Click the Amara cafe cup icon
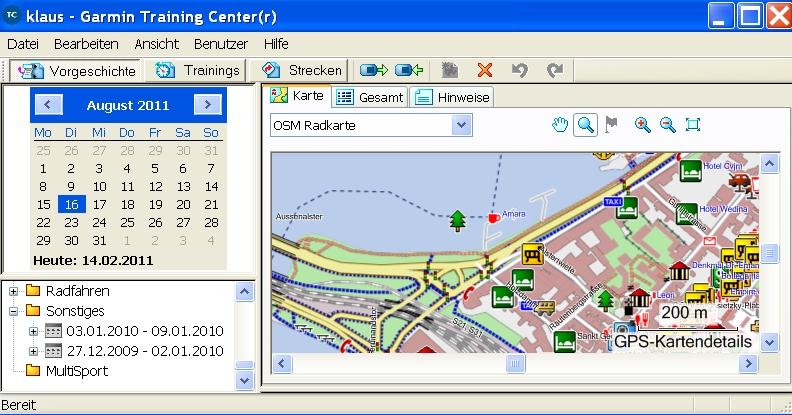 click(x=493, y=218)
